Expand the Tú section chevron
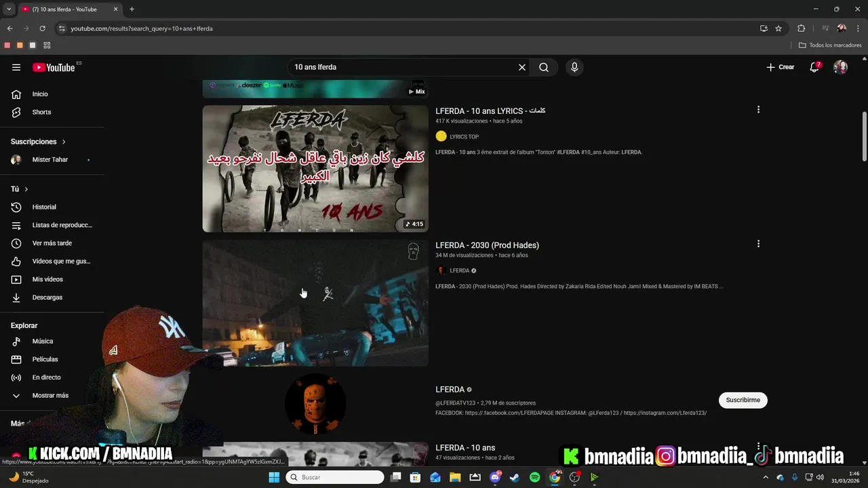 click(x=26, y=189)
